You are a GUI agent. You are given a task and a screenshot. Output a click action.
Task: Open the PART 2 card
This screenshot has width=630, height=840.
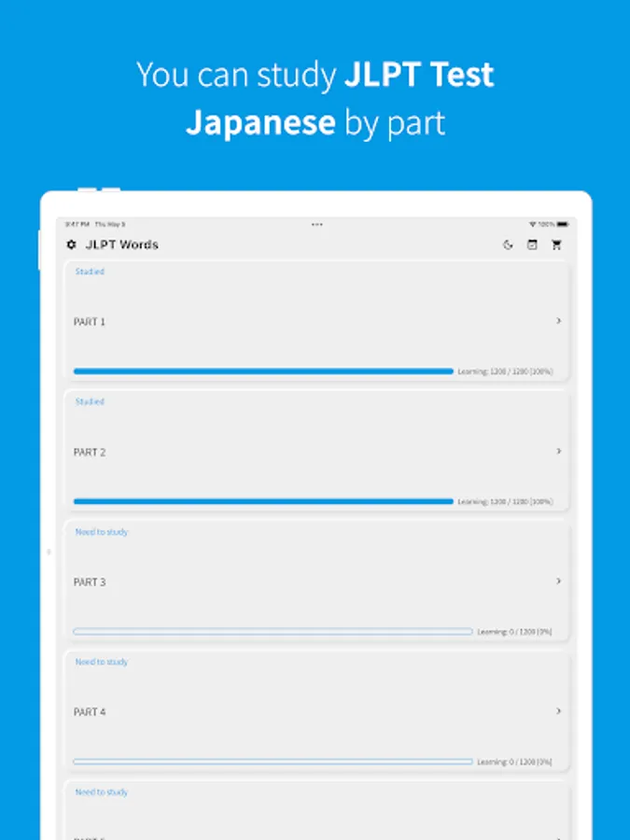pos(316,451)
